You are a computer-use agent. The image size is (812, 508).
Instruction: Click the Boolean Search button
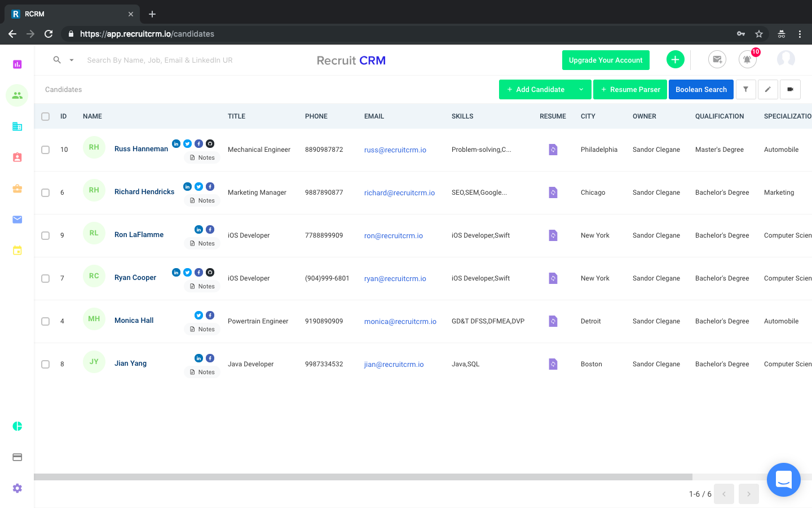point(701,89)
